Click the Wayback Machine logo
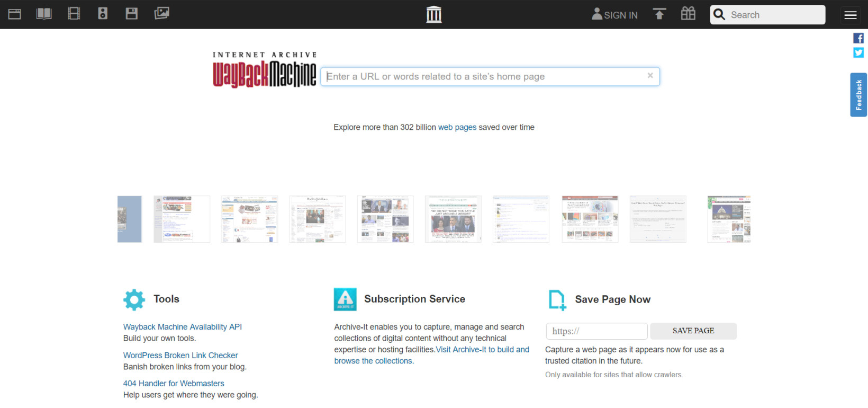Image resolution: width=868 pixels, height=408 pixels. (x=264, y=70)
